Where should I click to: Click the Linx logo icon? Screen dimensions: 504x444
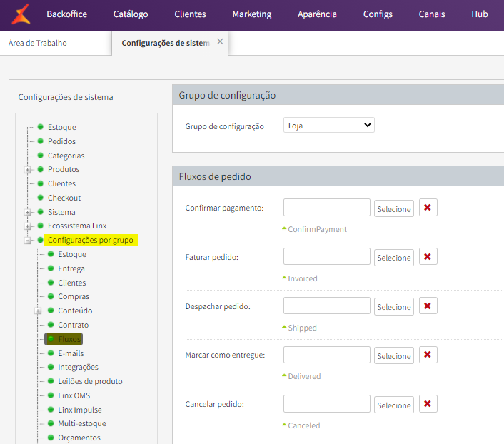pos(21,14)
